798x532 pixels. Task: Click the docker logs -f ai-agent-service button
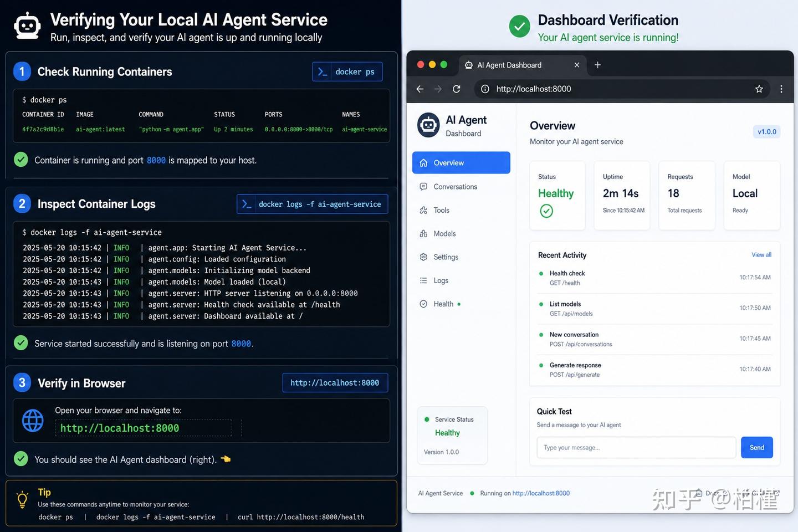313,204
